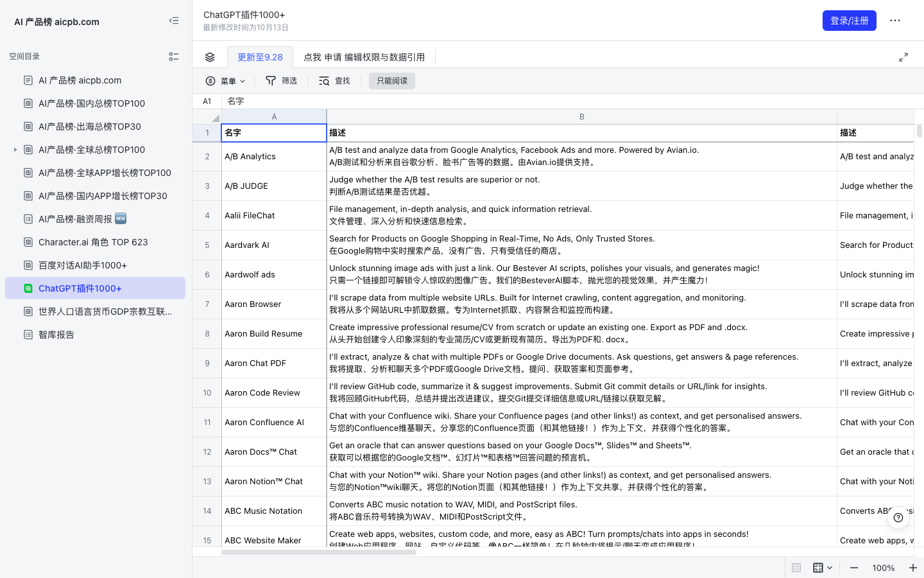Click the zoom in plus icon
The image size is (924, 578).
click(913, 568)
